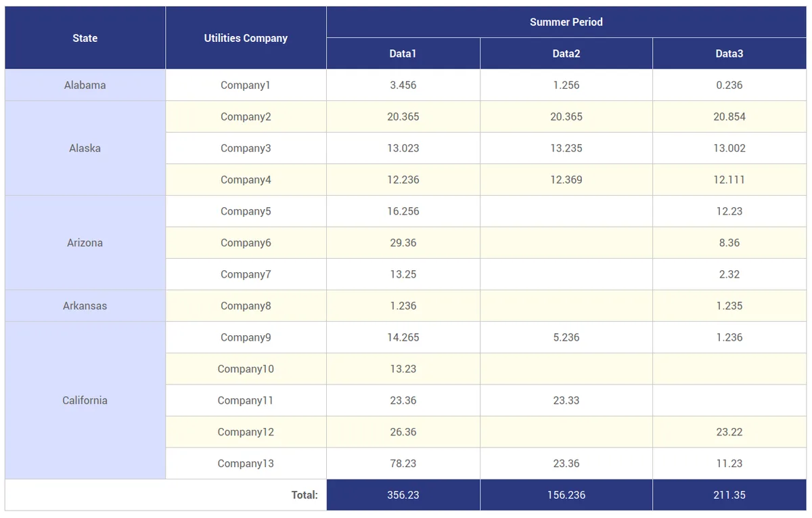This screenshot has height=518, width=812.
Task: Click Company8's Data1 value 1.236
Action: pos(403,306)
